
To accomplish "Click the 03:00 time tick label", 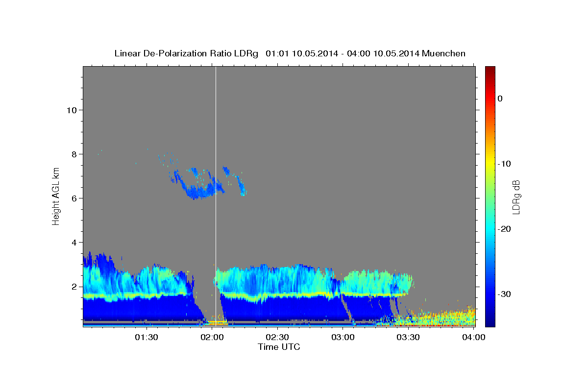I will pyautogui.click(x=343, y=337).
